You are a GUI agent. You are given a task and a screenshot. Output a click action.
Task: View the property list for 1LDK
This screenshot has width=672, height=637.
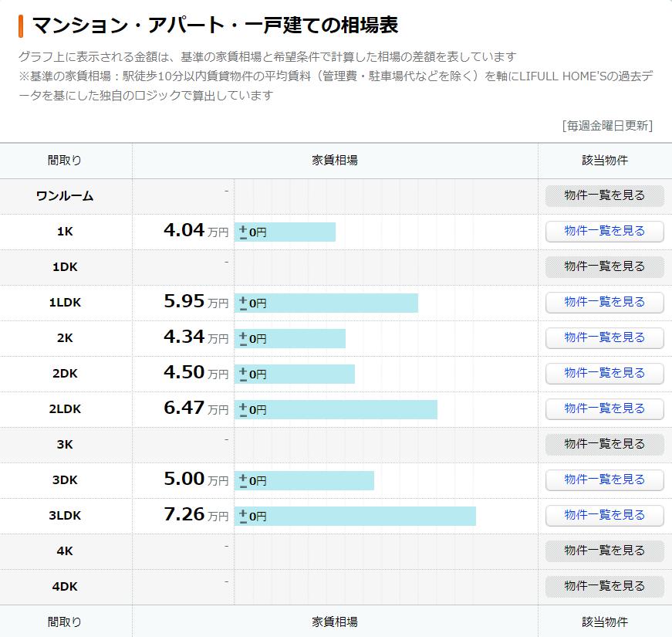[x=604, y=302]
